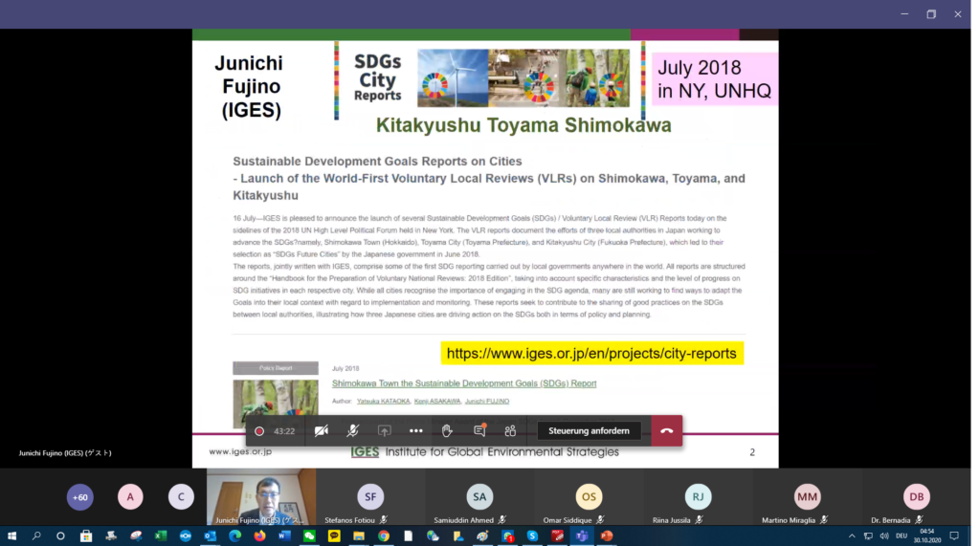The height and width of the screenshot is (546, 980).
Task: Open Firefox from the taskbar
Action: point(259,536)
